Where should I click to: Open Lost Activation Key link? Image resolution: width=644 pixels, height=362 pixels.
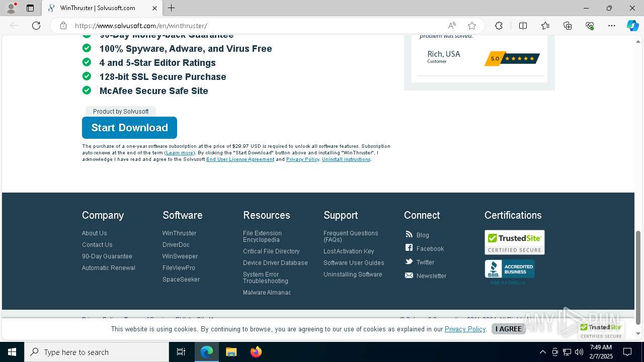point(349,251)
